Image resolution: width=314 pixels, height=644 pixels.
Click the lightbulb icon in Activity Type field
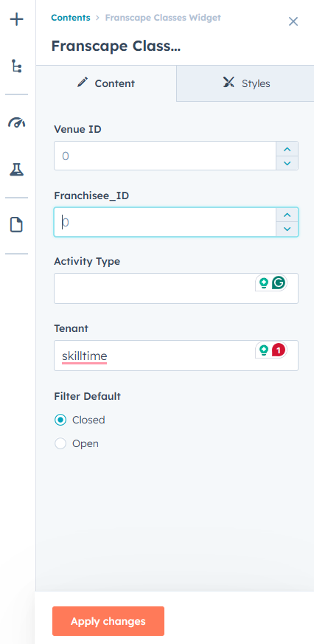click(264, 283)
